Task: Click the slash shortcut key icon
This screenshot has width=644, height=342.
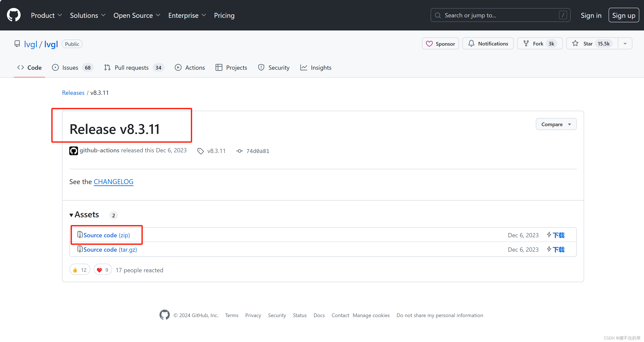Action: pyautogui.click(x=563, y=15)
